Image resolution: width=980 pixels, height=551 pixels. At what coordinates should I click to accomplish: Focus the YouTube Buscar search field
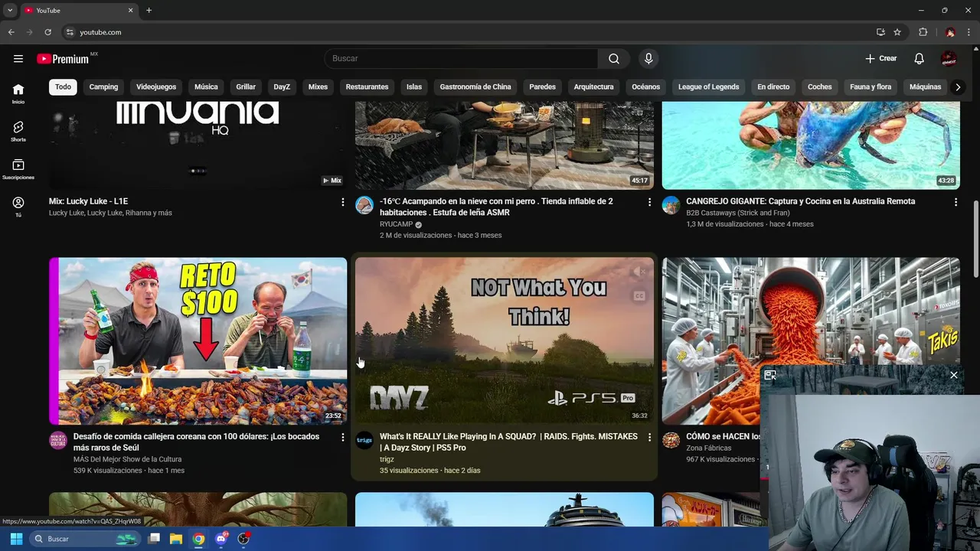click(x=461, y=58)
